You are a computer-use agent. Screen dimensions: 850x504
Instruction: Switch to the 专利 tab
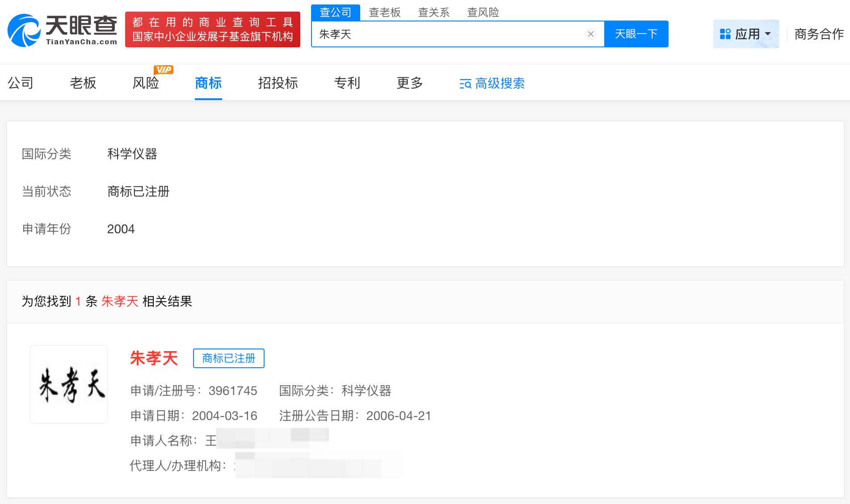[x=346, y=83]
